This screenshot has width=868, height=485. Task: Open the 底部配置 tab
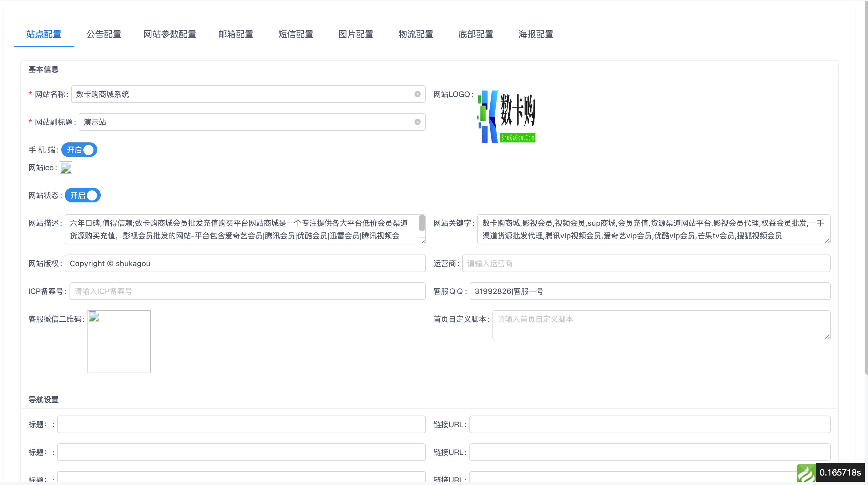point(476,34)
